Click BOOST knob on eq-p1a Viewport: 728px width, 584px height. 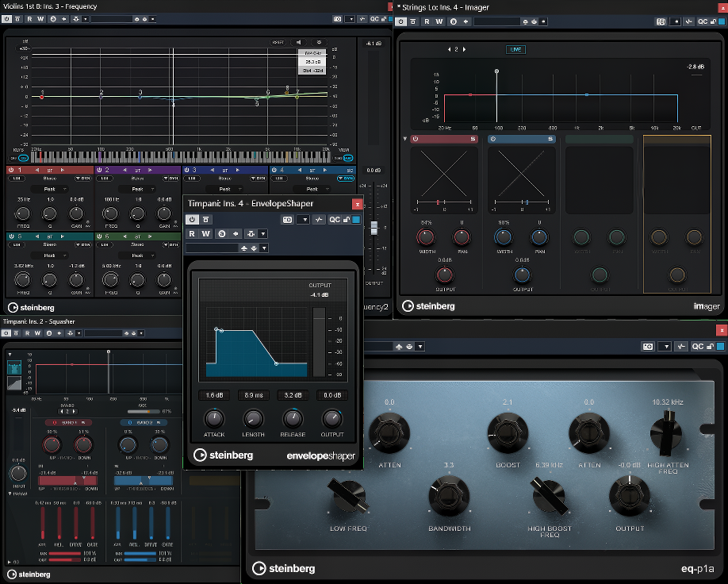[508, 433]
